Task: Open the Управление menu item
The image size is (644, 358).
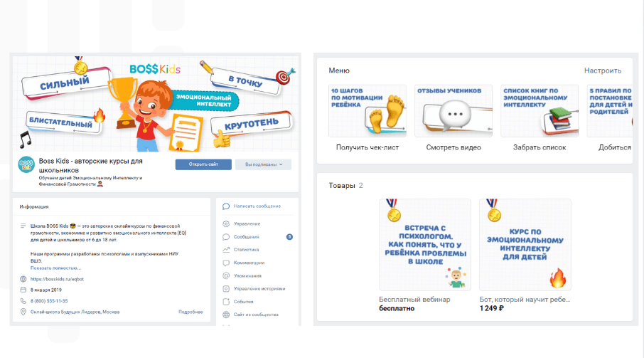Action: (247, 224)
